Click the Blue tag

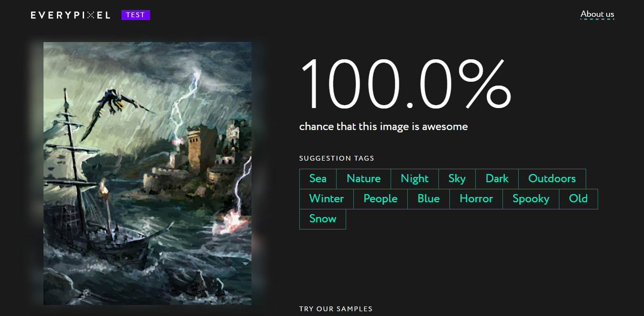(x=429, y=199)
